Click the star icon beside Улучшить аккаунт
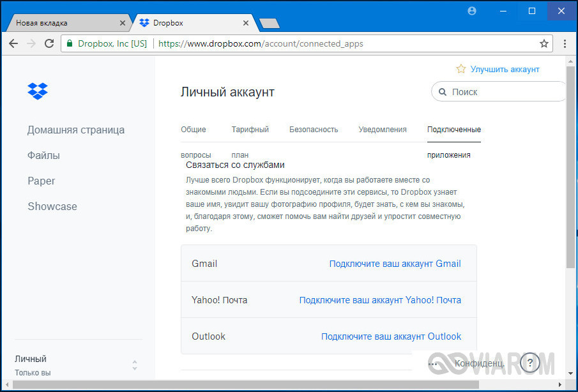578x392 pixels. [x=460, y=69]
